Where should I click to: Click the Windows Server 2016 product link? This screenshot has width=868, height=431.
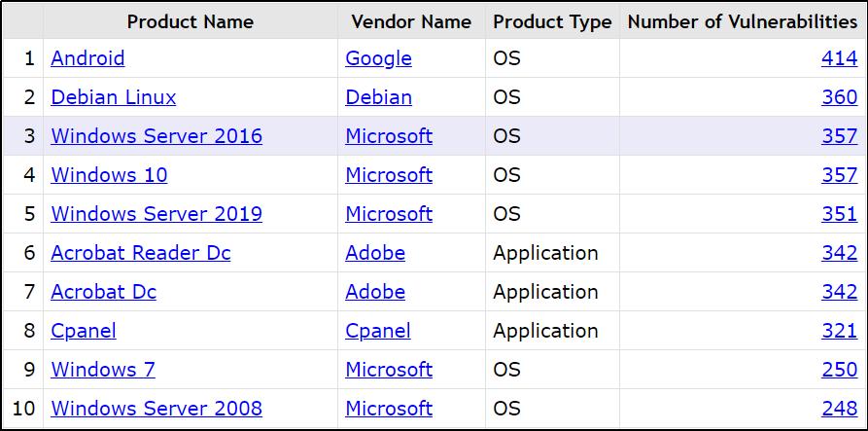pos(156,136)
